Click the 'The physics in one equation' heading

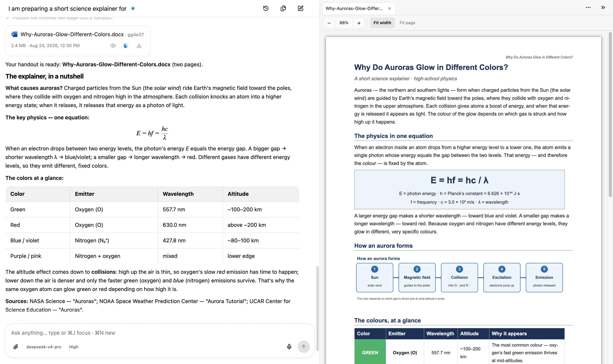(x=393, y=136)
